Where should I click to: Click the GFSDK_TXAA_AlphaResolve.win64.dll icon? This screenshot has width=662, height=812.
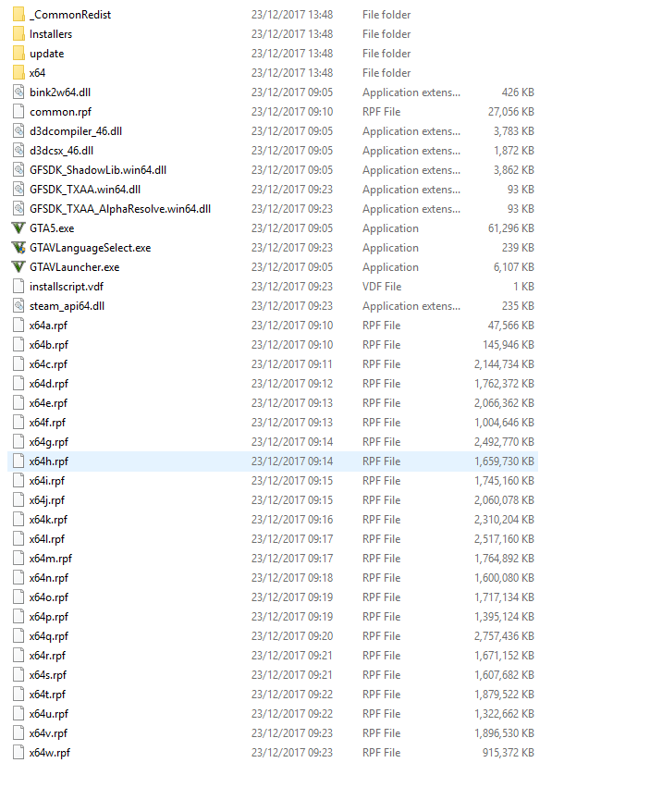[18, 209]
